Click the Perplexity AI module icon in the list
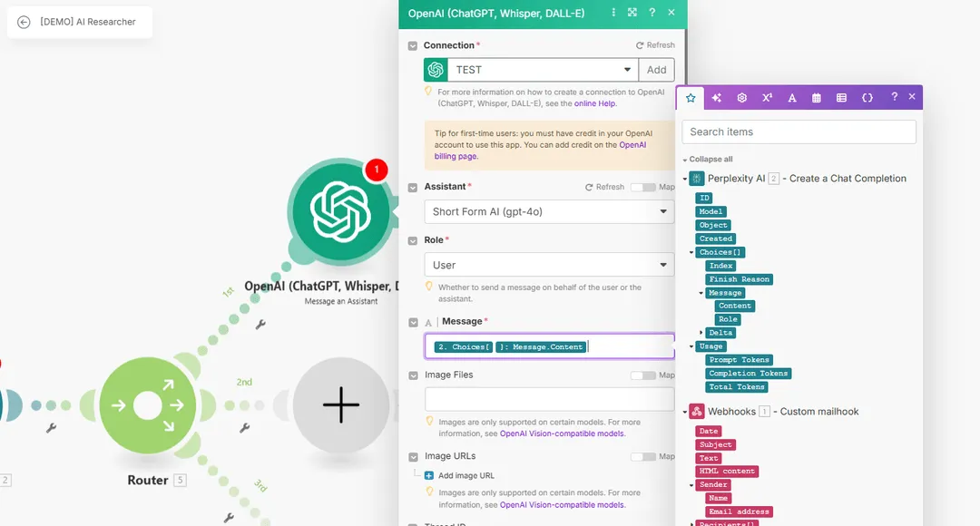Screen dimensions: 980x526 tap(696, 179)
